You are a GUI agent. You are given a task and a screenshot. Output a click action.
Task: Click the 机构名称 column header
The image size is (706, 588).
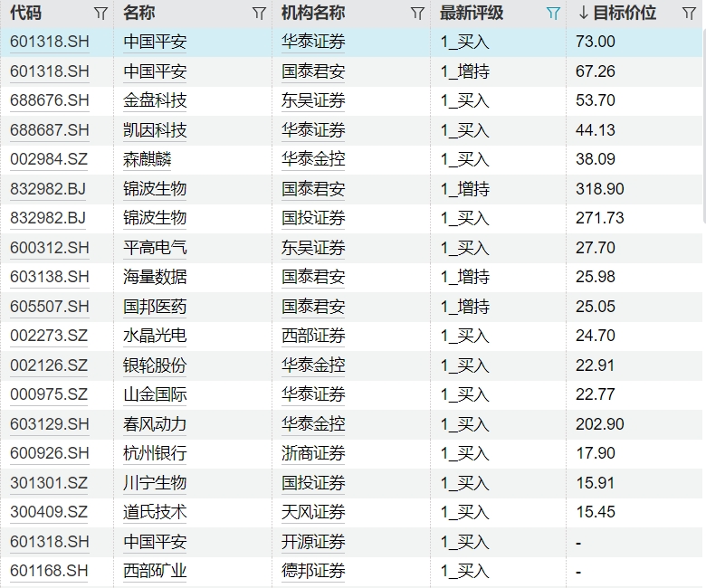point(313,14)
